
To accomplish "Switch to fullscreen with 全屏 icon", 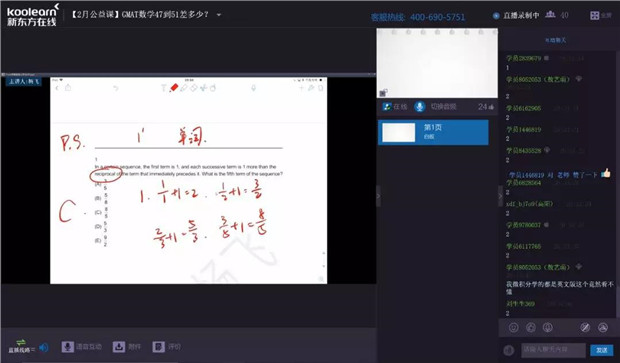I will click(x=594, y=15).
